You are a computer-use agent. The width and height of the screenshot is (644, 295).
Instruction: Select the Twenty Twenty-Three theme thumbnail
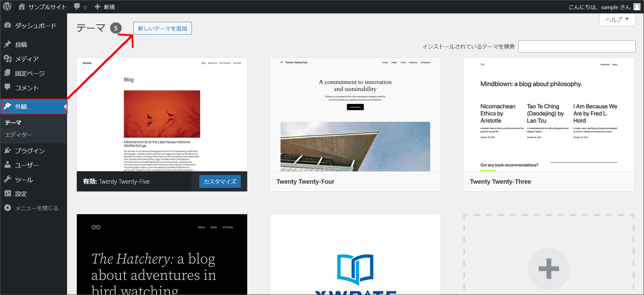coord(549,115)
